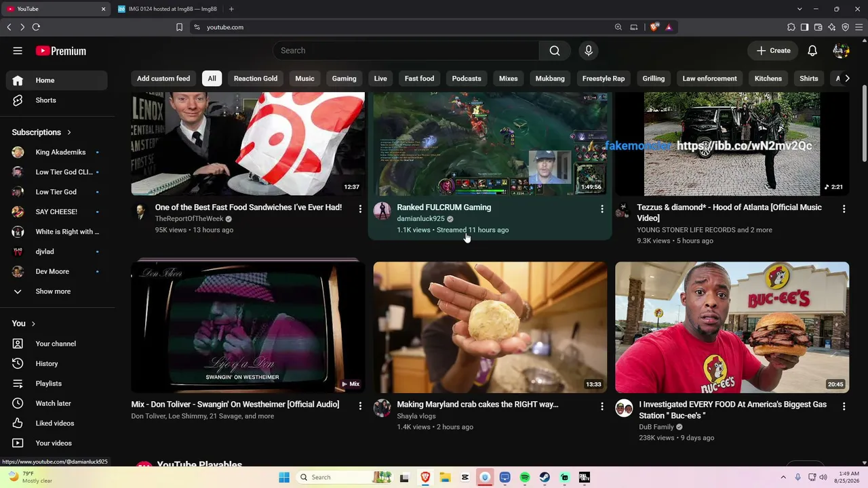The image size is (868, 488).
Task: Play the Maryland crab cakes thumbnail
Action: 490,327
